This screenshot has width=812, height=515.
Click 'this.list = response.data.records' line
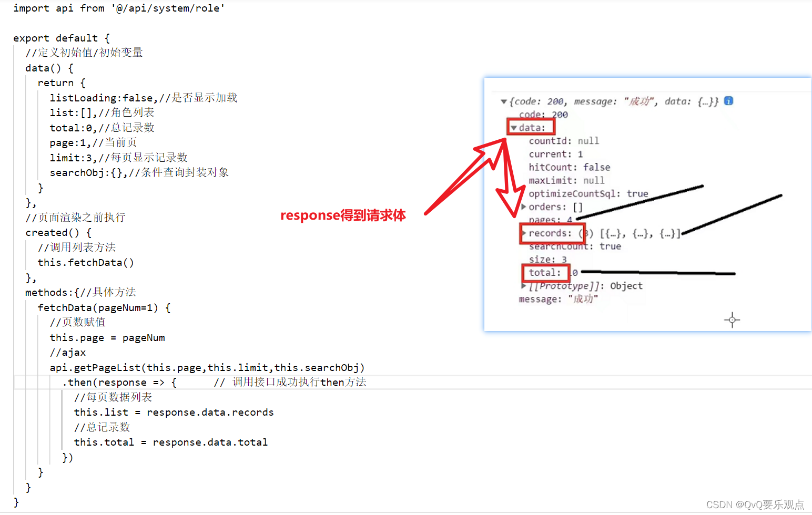(x=174, y=412)
